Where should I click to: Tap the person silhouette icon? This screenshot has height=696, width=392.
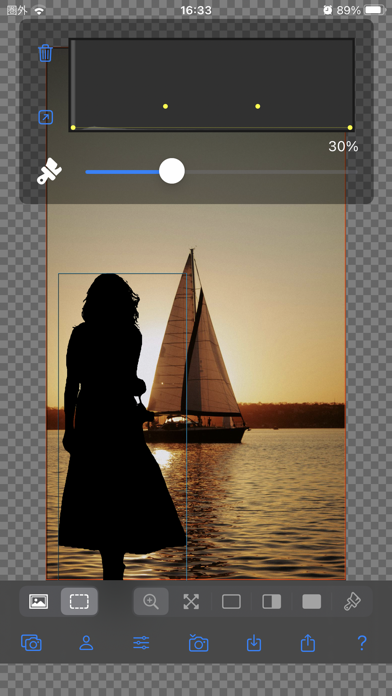click(x=86, y=642)
